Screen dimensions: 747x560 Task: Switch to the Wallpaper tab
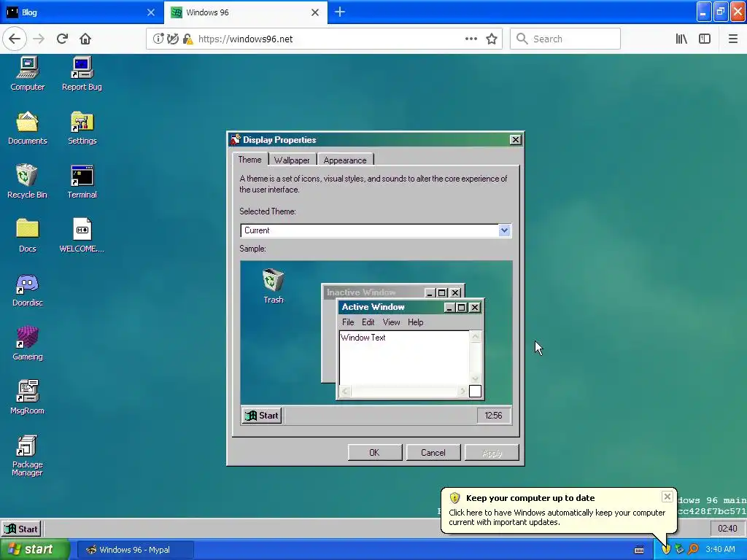pyautogui.click(x=292, y=160)
